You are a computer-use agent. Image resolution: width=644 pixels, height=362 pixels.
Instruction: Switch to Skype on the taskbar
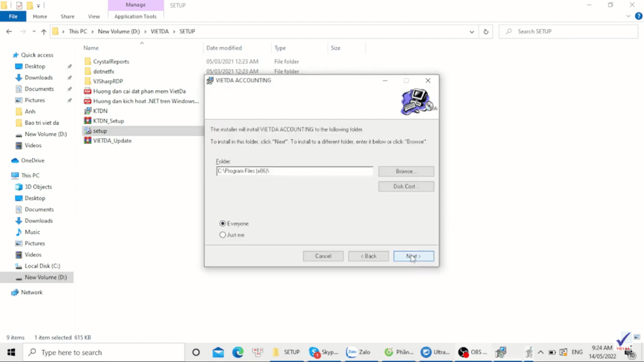(x=324, y=352)
